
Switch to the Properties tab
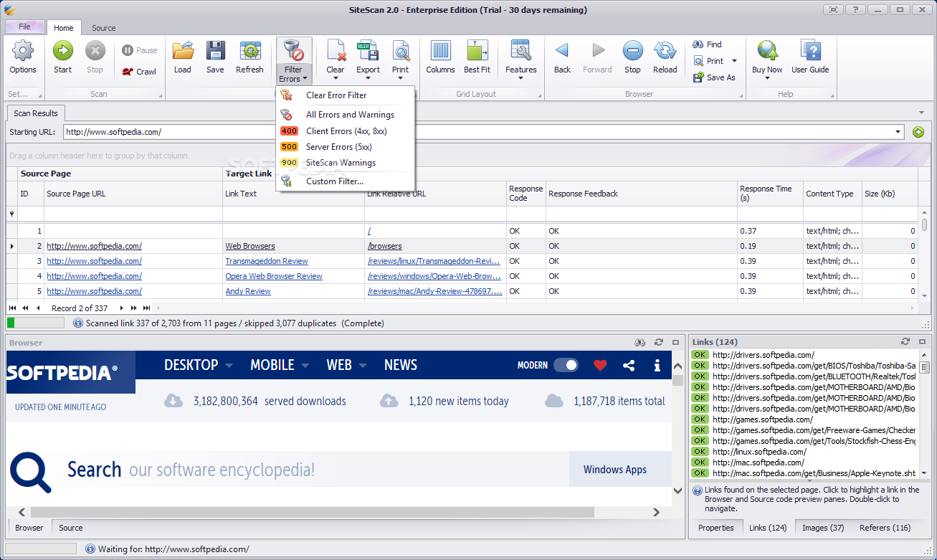(x=715, y=528)
